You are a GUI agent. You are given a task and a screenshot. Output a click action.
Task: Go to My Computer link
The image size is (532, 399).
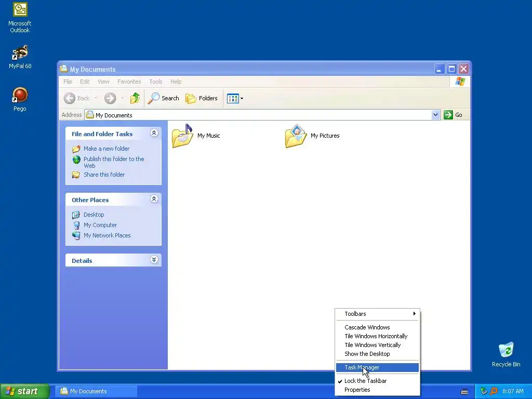point(100,225)
